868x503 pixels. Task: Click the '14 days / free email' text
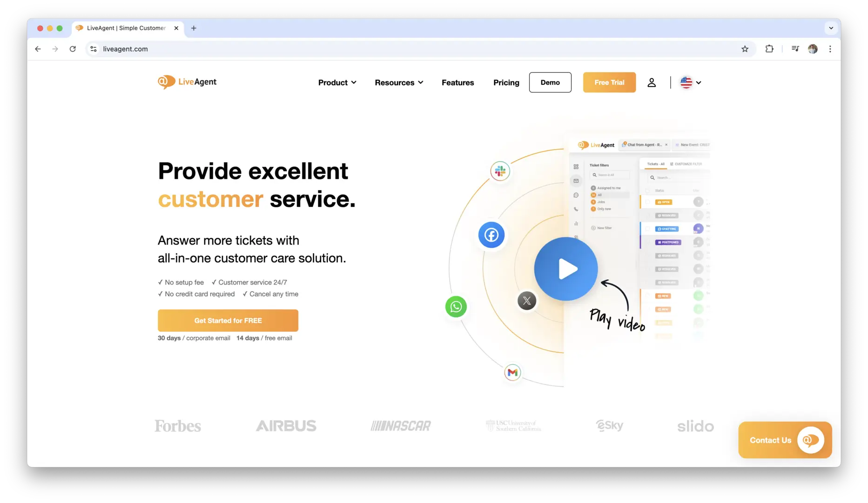(x=264, y=338)
